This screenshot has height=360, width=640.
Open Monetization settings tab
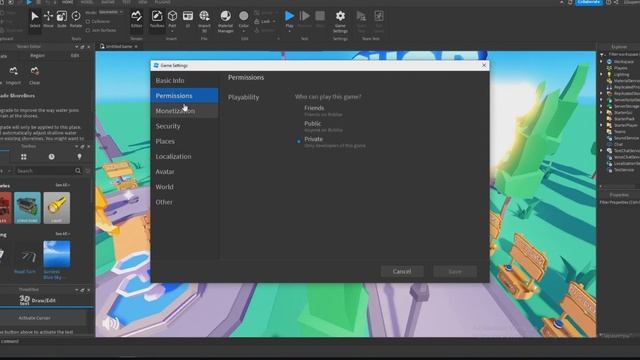point(184,111)
